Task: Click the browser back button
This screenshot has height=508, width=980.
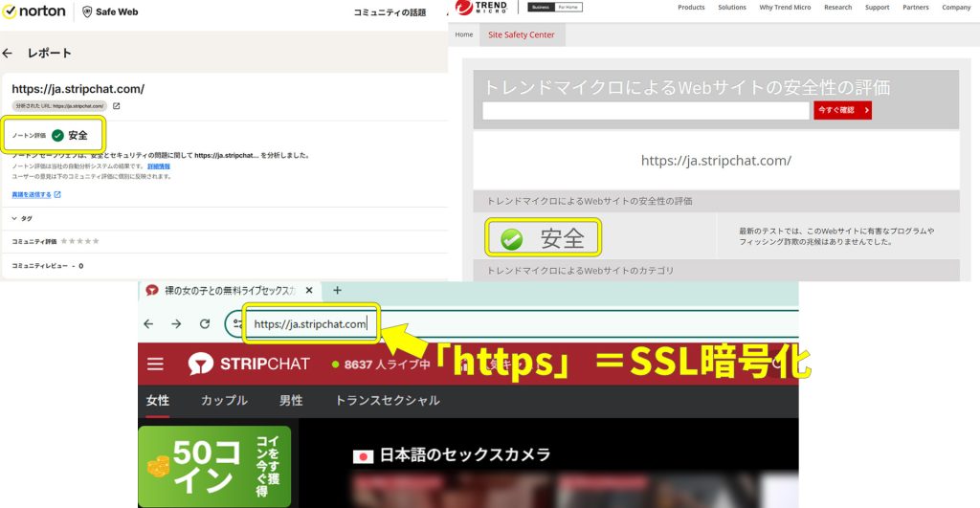Action: 148,323
